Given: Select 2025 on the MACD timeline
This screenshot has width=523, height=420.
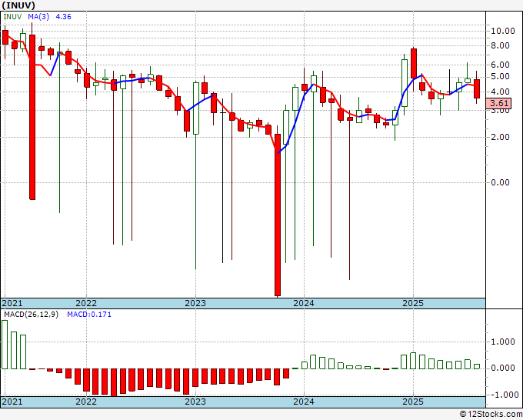Looking at the screenshot, I should [x=413, y=402].
